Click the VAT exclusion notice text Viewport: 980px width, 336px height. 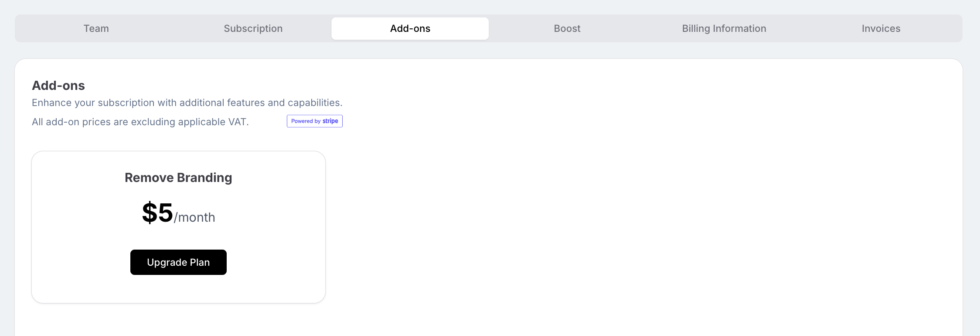(x=140, y=122)
